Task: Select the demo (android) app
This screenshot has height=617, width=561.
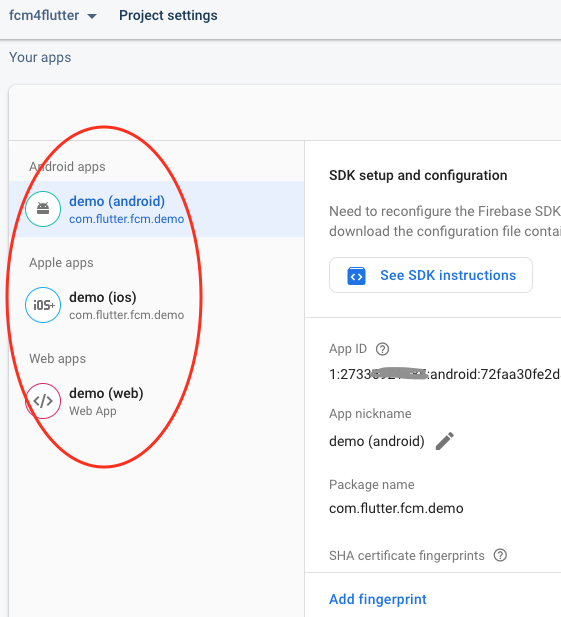Action: pyautogui.click(x=157, y=209)
